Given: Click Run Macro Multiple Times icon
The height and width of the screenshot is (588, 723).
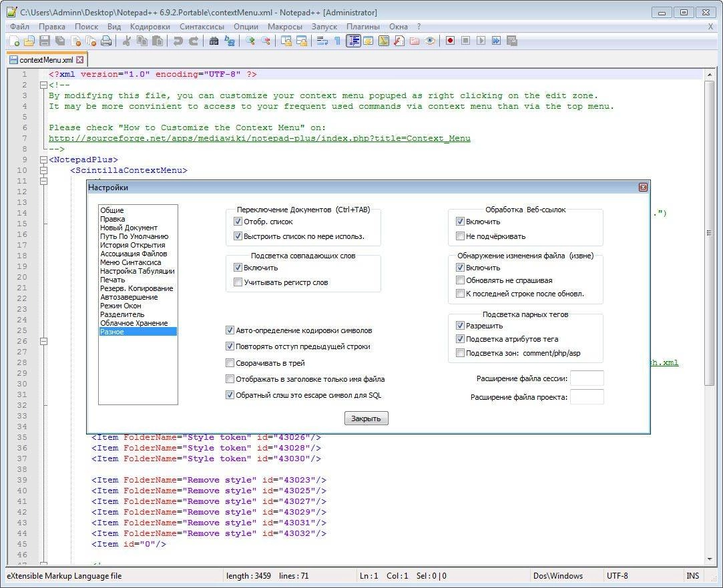Looking at the screenshot, I should click(x=496, y=41).
